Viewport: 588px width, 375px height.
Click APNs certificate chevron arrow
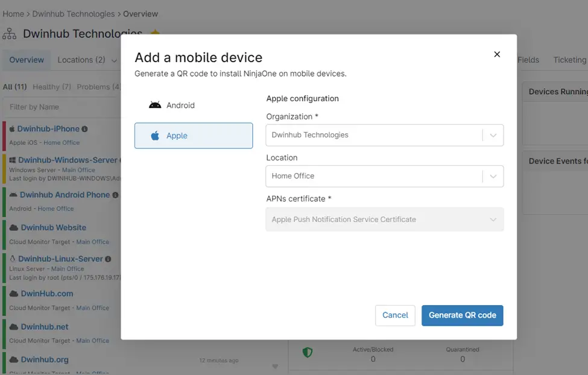tap(493, 219)
